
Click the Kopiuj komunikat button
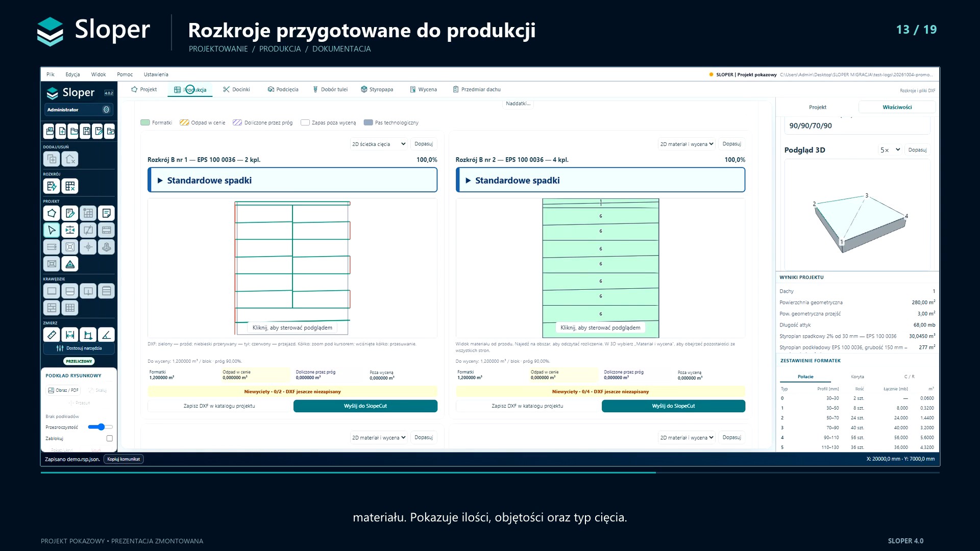pyautogui.click(x=124, y=459)
